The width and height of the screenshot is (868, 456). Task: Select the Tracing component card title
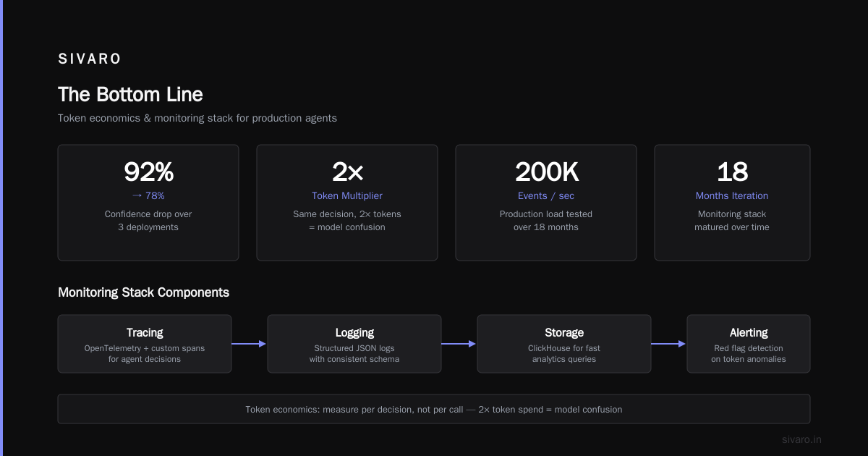pos(145,332)
